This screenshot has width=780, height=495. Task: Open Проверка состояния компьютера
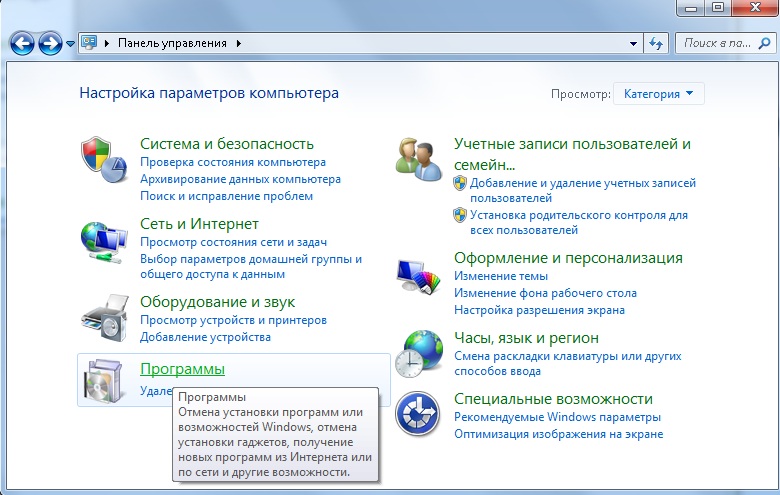click(233, 162)
